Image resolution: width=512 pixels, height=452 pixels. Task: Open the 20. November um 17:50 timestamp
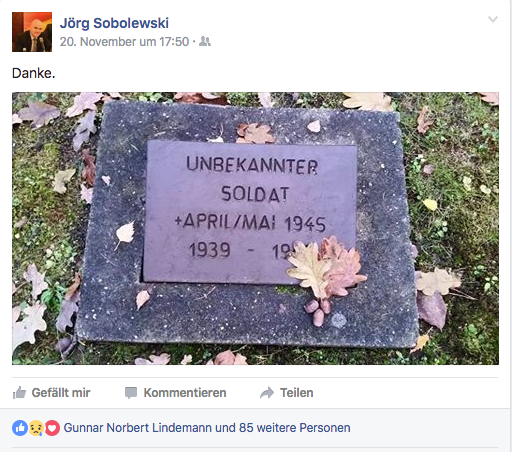(124, 42)
